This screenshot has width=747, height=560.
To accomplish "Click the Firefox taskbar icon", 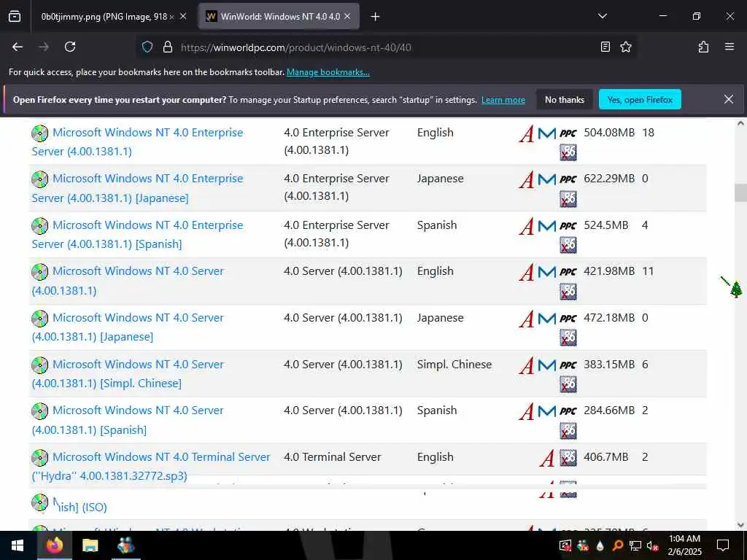I will [54, 545].
